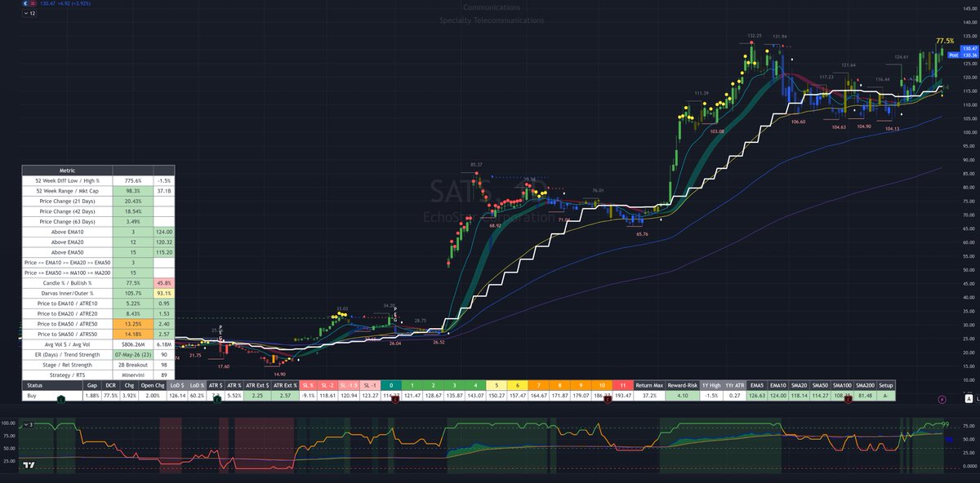Click the Specialty Telecommunications industry label

tap(491, 20)
